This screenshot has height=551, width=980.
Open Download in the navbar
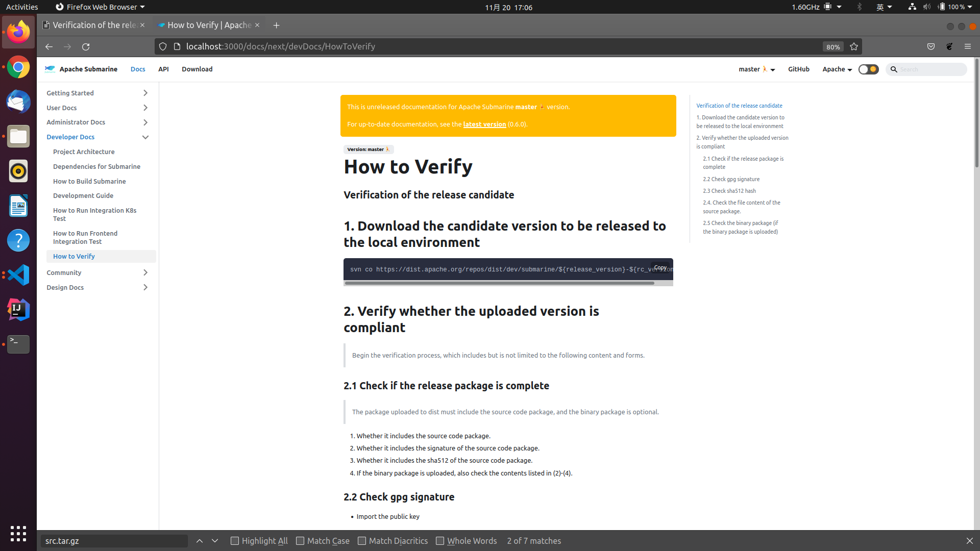(197, 69)
